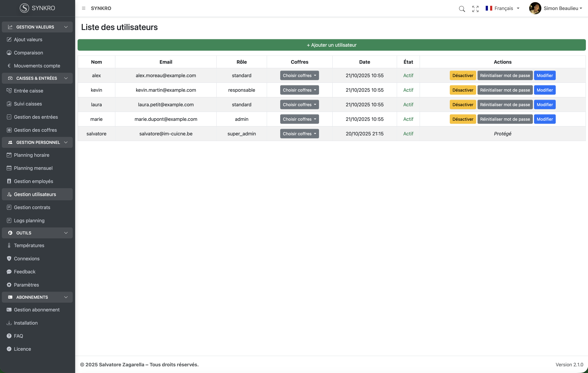Open Paramètres gear item
The height and width of the screenshot is (373, 588).
point(26,285)
